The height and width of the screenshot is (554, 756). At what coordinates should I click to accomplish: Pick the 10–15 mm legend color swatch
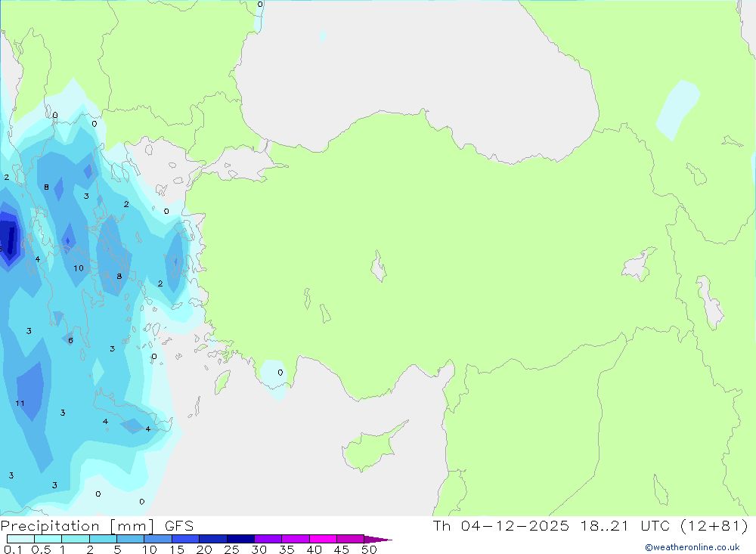click(x=158, y=539)
